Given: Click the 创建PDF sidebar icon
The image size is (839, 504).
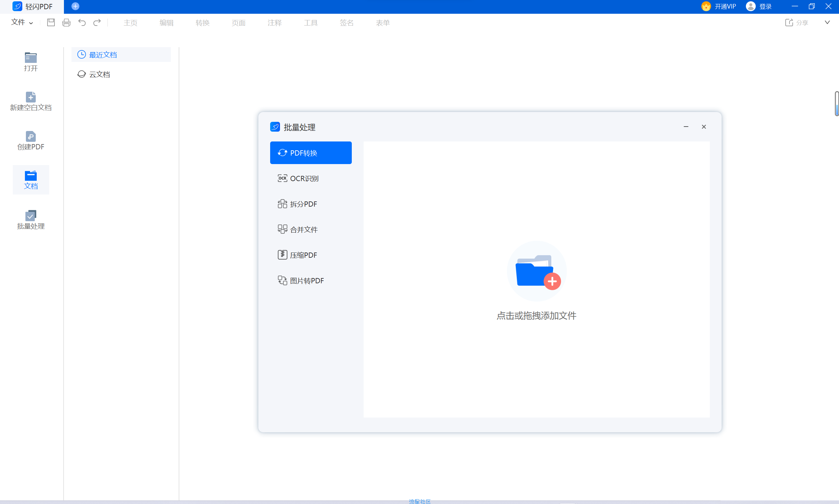Looking at the screenshot, I should pyautogui.click(x=30, y=137).
